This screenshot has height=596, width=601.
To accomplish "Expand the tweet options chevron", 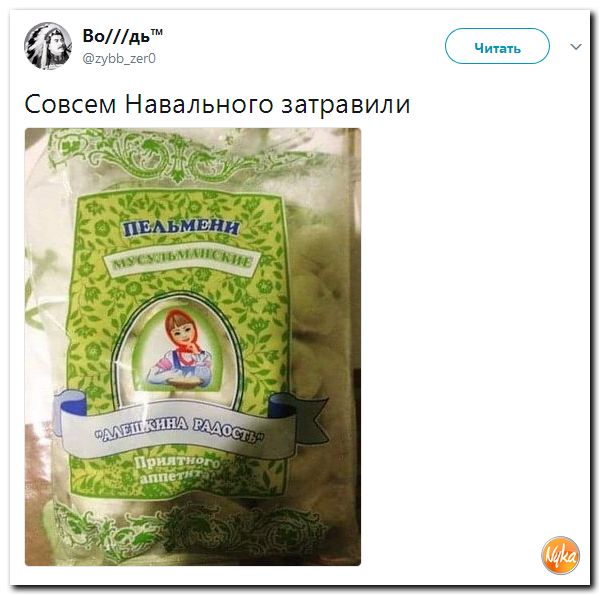I will click(576, 47).
